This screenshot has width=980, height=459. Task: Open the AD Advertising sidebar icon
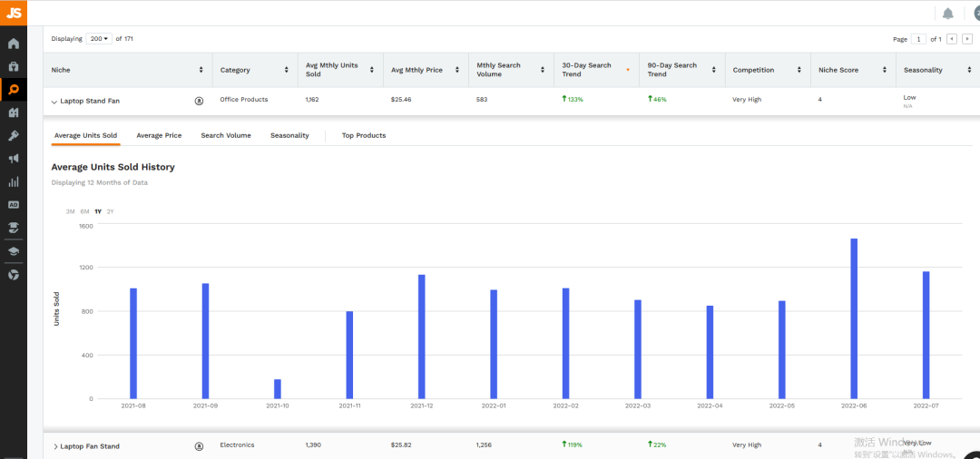[x=13, y=204]
